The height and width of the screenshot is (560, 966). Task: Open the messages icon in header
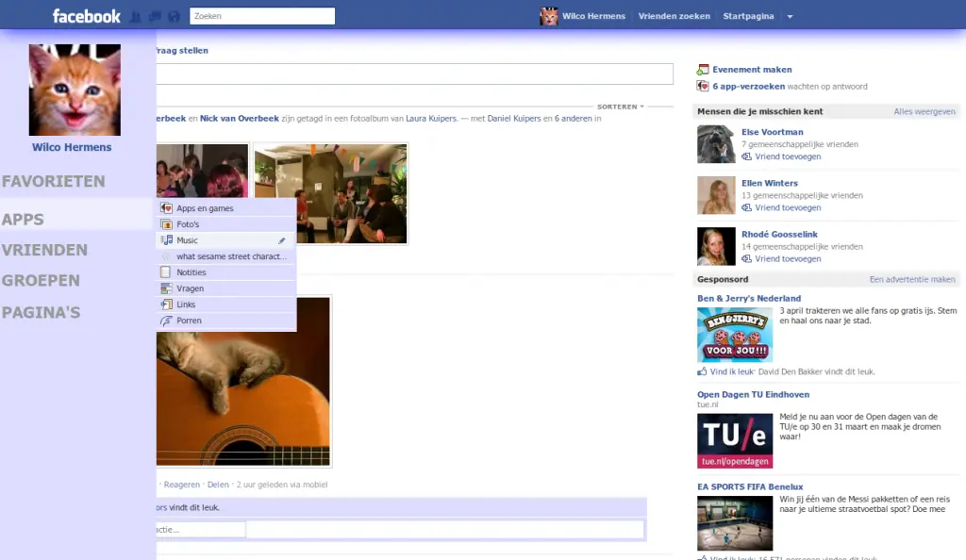tap(154, 17)
